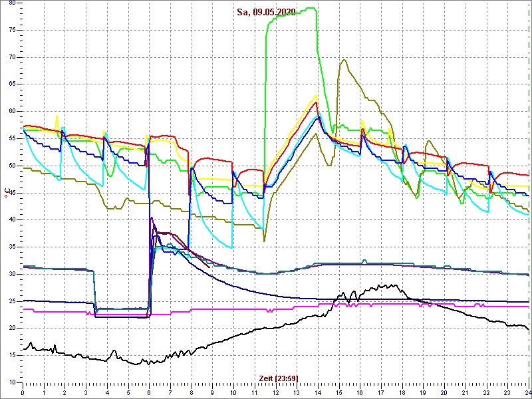Click hour 11 on the time axis

(255, 392)
